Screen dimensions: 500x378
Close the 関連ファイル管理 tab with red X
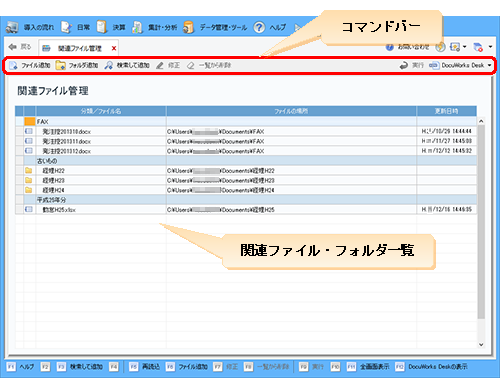point(114,48)
